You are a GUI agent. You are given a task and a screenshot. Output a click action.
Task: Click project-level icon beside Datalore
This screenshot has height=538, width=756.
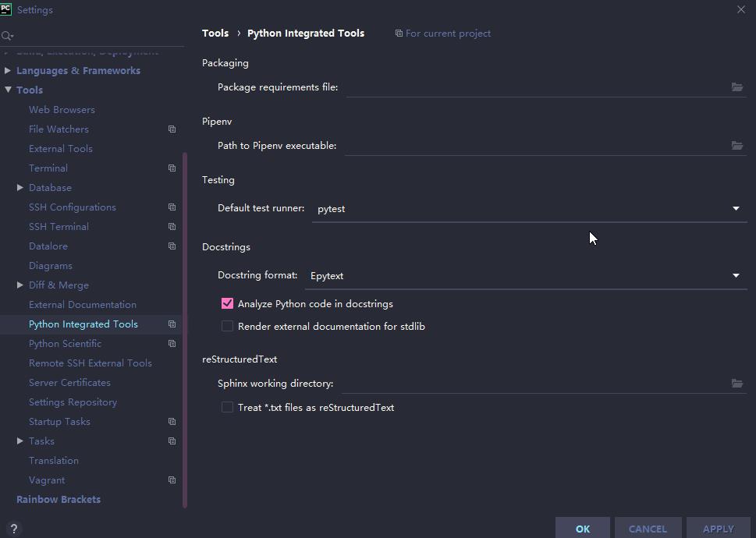click(172, 246)
